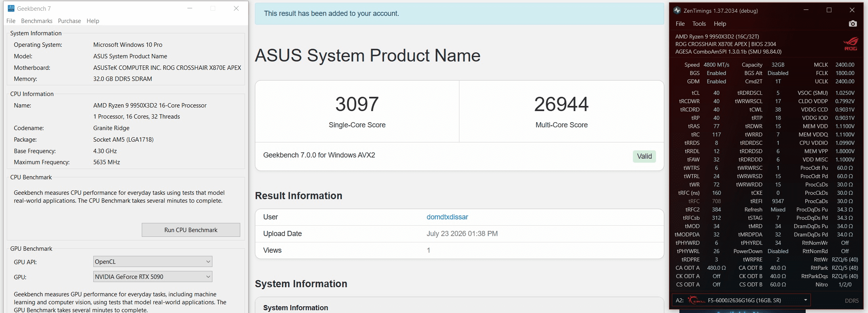Click the tREFI value 9347

click(x=778, y=201)
